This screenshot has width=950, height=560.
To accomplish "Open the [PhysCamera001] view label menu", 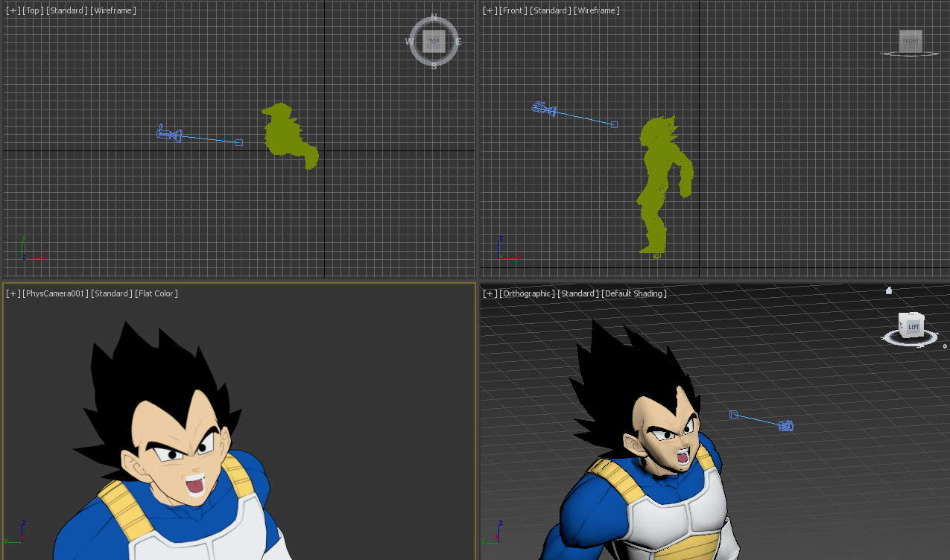I will click(56, 293).
